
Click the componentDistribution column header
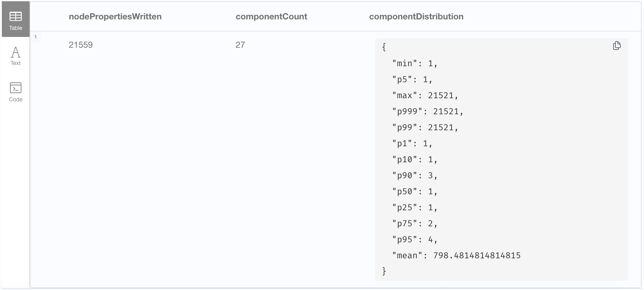pyautogui.click(x=416, y=17)
